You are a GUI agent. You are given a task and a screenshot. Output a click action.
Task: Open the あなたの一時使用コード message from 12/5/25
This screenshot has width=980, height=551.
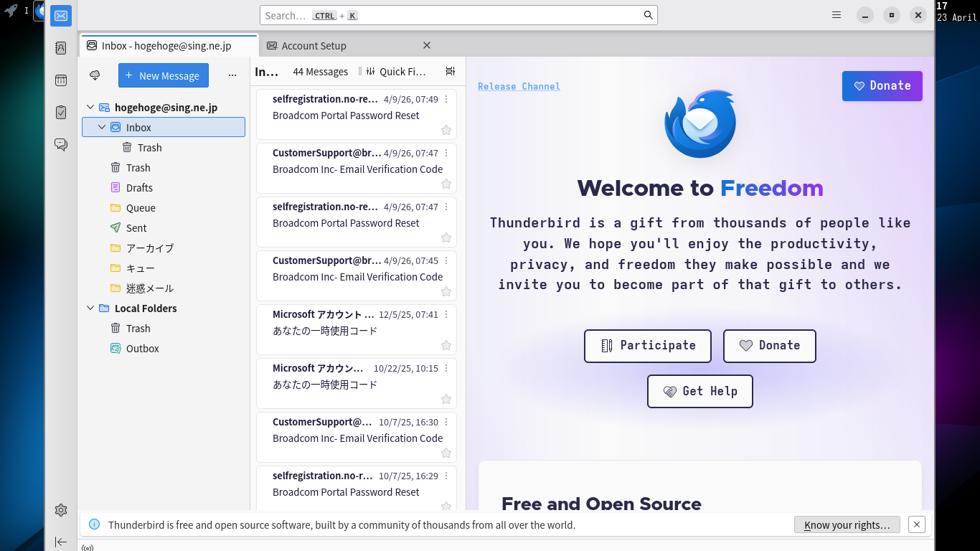coord(357,329)
